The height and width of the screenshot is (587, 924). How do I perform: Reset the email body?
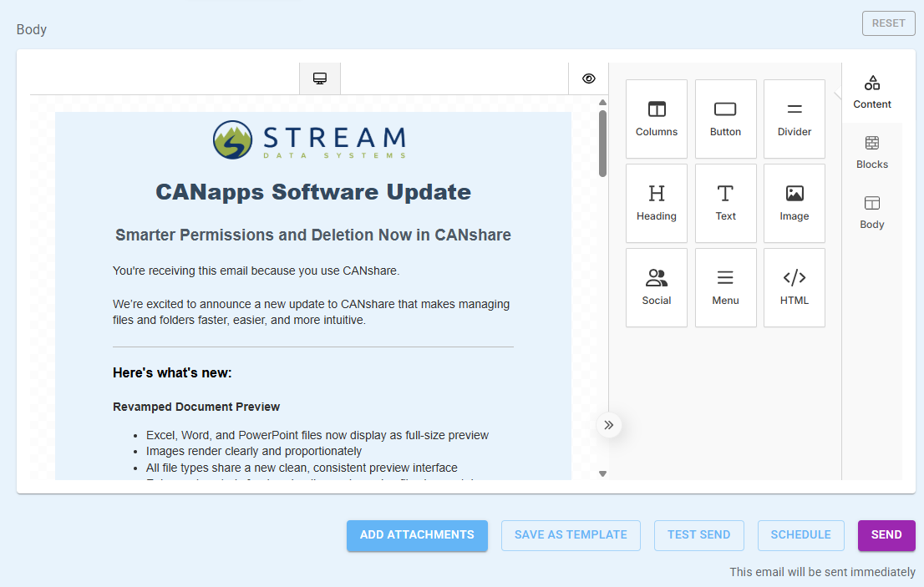tap(888, 23)
